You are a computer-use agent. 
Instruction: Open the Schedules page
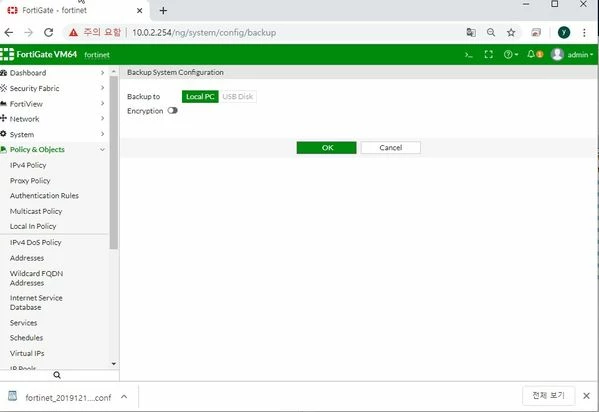(26, 338)
